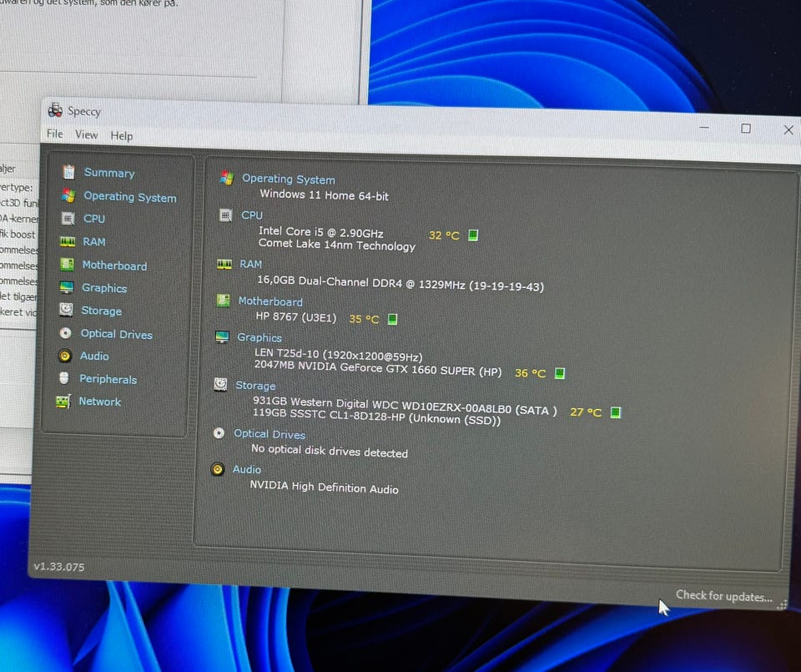
Task: Click the Network card icon in sidebar
Action: click(63, 402)
